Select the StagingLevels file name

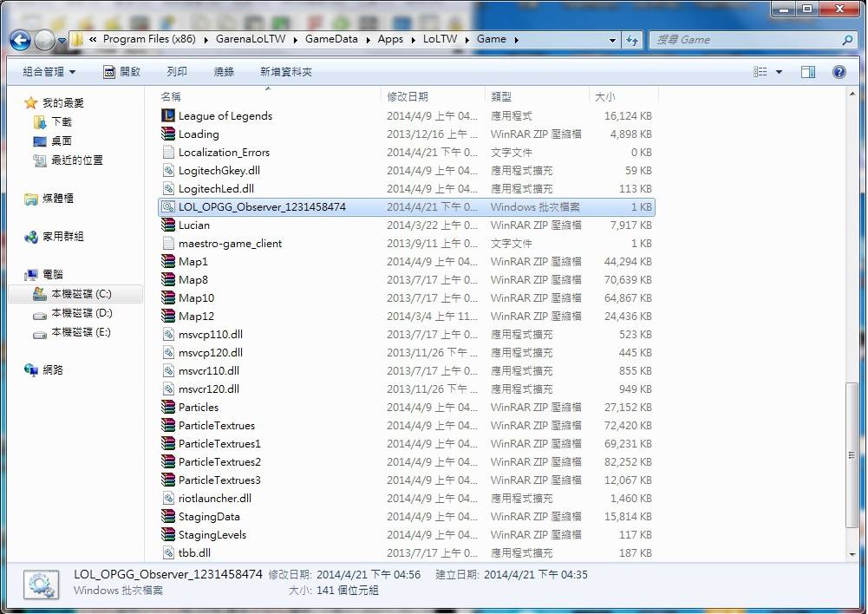(x=212, y=535)
